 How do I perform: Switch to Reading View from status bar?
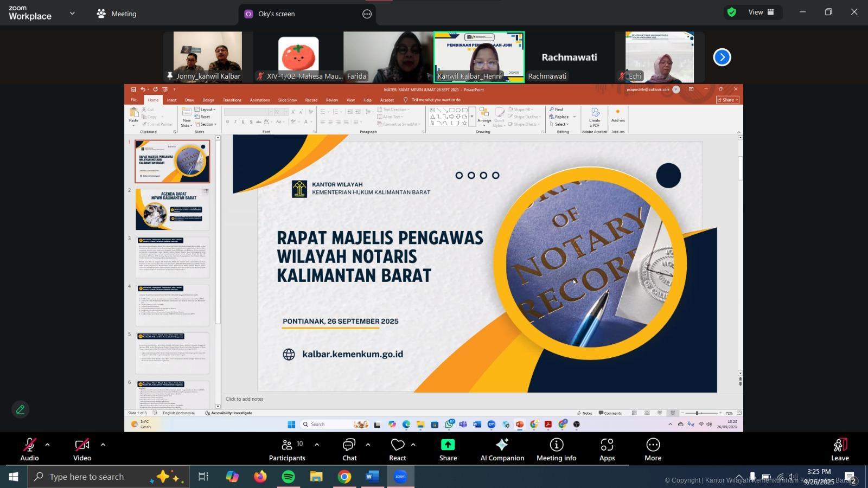tap(660, 413)
